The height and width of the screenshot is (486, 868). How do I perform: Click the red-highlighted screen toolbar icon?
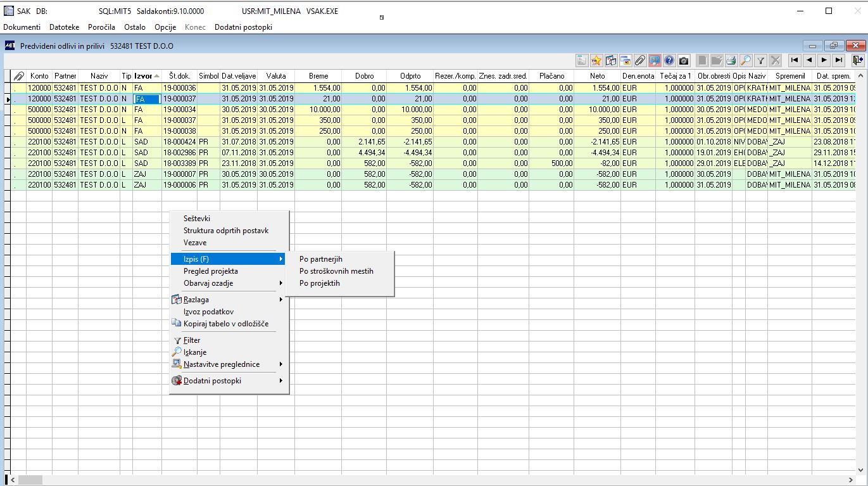655,60
